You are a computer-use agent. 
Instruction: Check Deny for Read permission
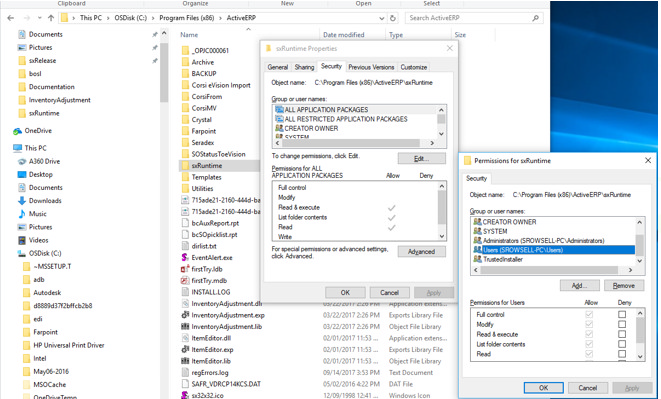click(x=622, y=354)
